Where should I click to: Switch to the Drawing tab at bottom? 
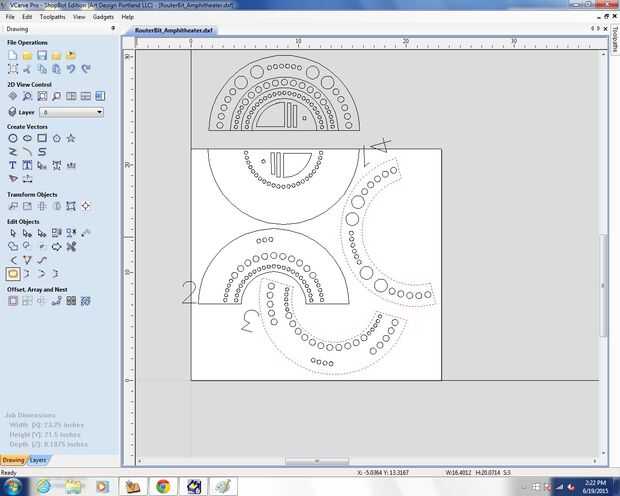(x=13, y=460)
